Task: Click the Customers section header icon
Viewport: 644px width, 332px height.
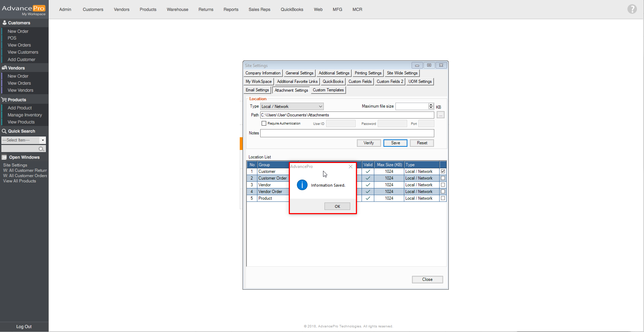Action: 5,23
